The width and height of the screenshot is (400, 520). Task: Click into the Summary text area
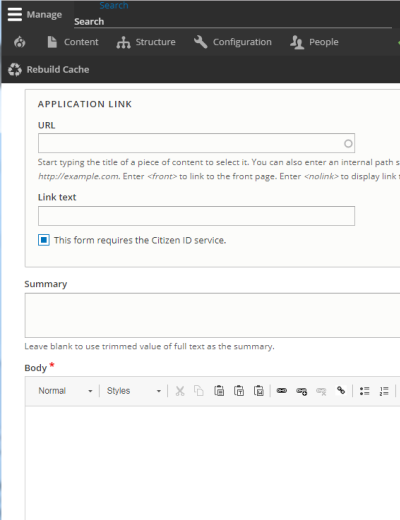[x=212, y=315]
